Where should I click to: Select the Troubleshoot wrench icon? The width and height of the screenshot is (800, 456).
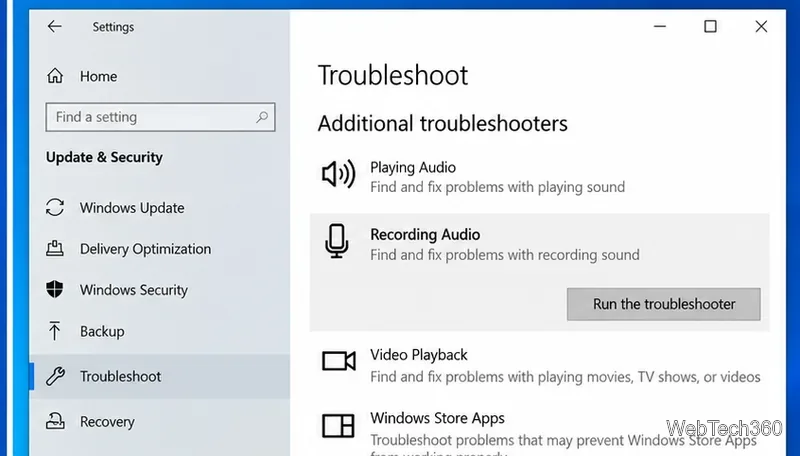tap(55, 376)
